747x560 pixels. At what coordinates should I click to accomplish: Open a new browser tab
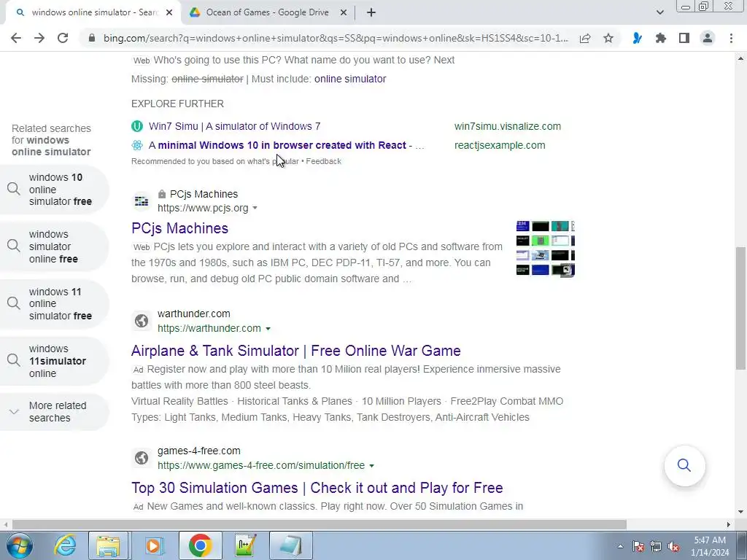(371, 12)
